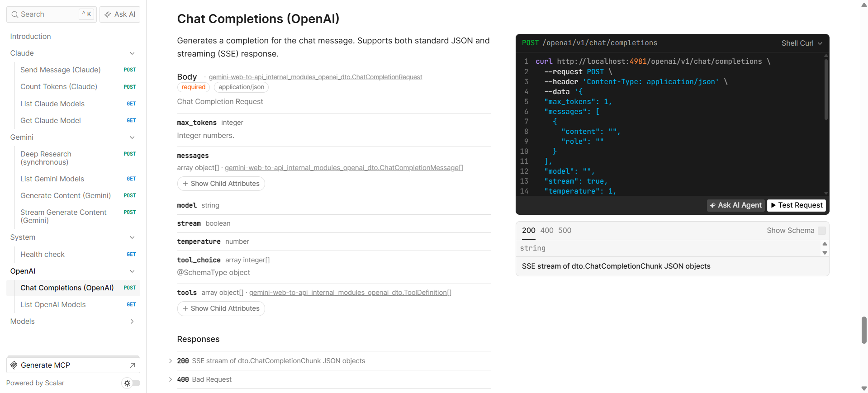868x393 pixels.
Task: Click the required badge under Body
Action: point(194,87)
